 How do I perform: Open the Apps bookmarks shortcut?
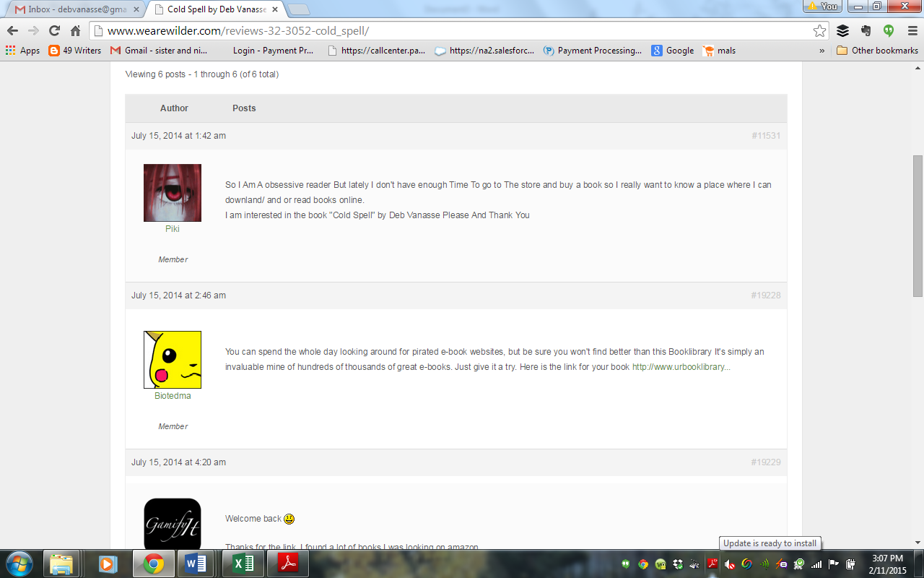click(x=22, y=51)
